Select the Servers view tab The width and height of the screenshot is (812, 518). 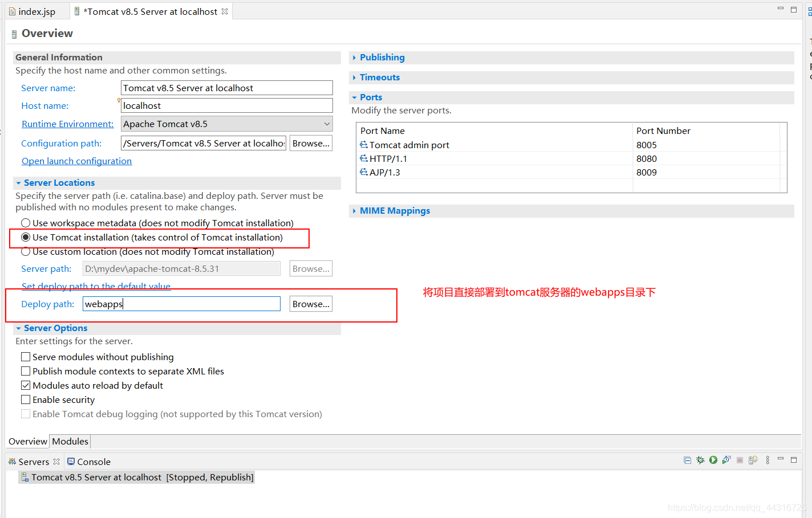pos(34,462)
